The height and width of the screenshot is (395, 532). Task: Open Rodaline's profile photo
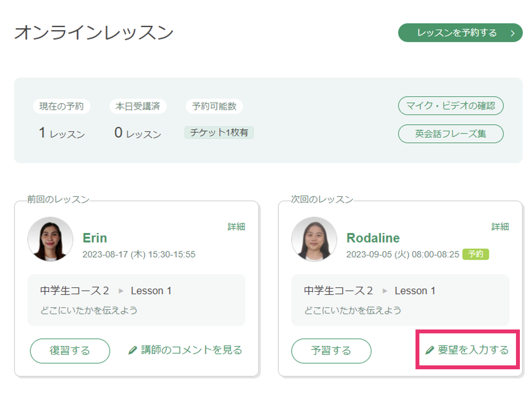point(314,239)
